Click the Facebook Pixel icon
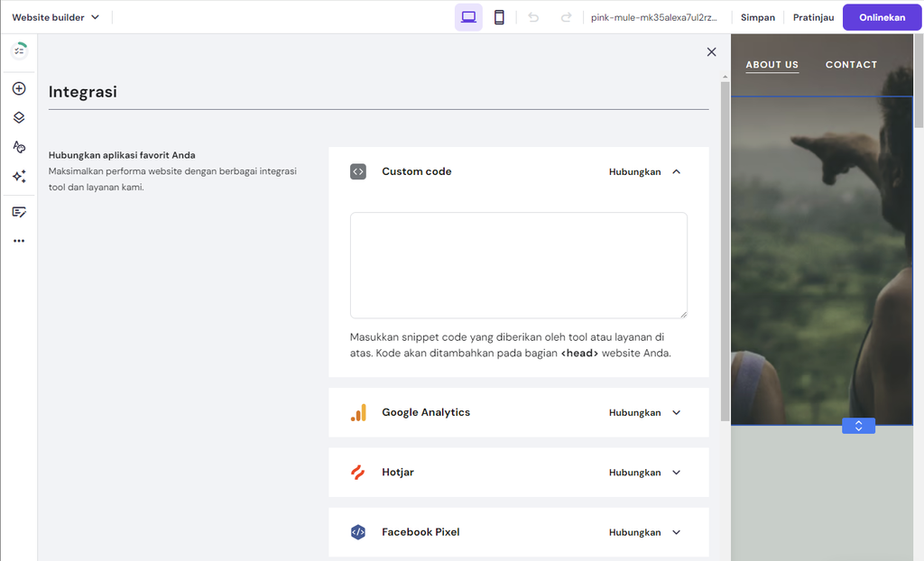The width and height of the screenshot is (924, 561). point(358,531)
